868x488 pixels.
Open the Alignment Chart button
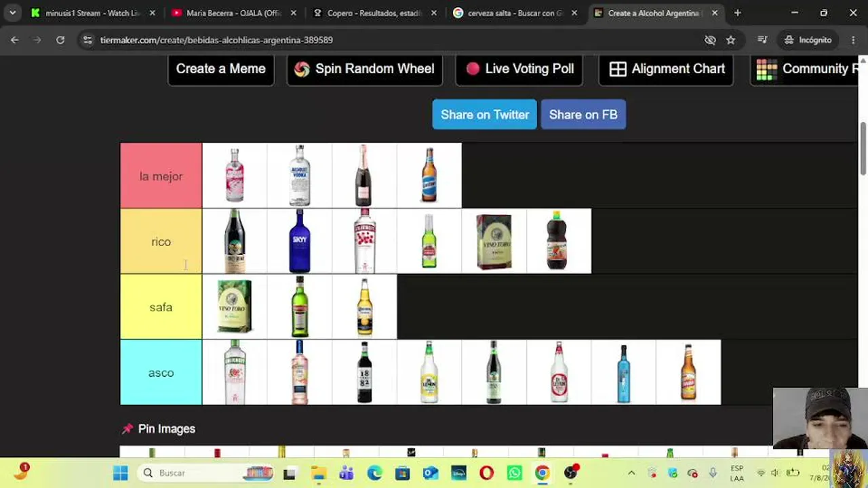[667, 69]
